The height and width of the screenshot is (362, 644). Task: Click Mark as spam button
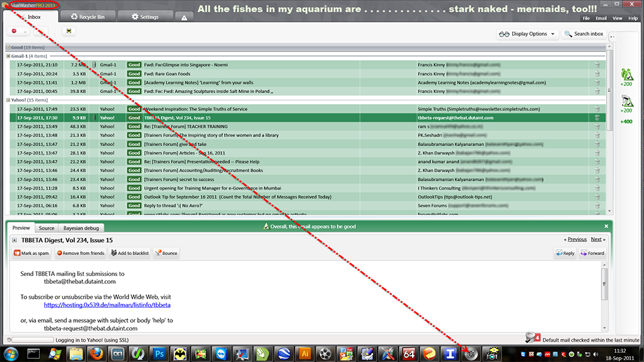tap(31, 253)
